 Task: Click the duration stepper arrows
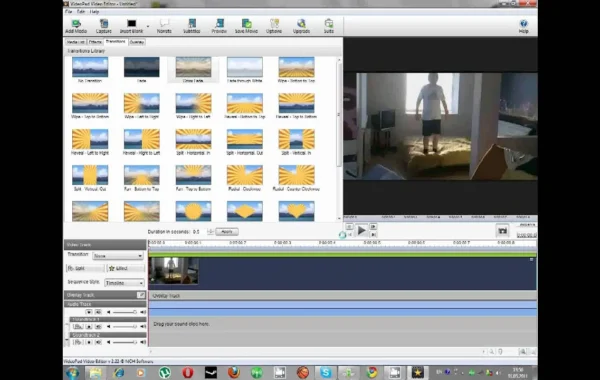[210, 232]
